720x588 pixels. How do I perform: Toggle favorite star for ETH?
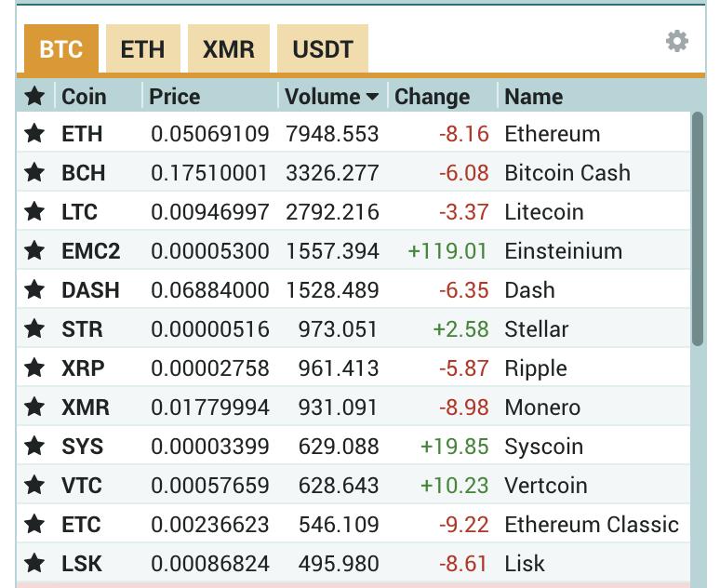pos(34,134)
